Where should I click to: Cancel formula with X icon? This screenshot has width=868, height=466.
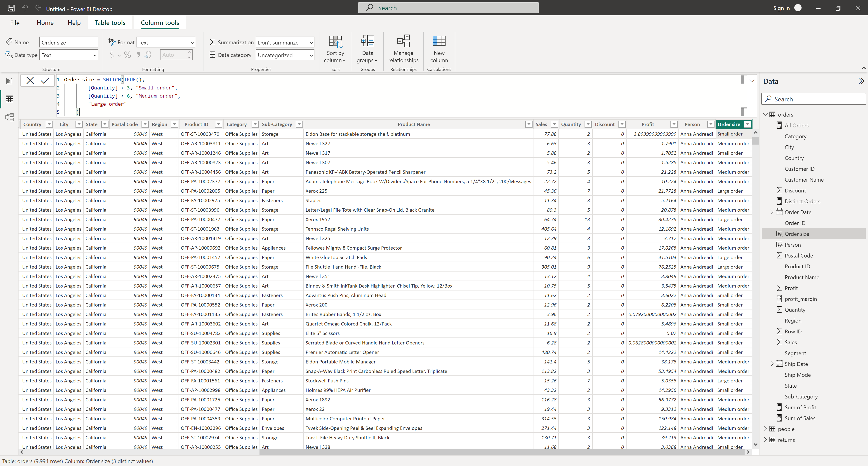tap(30, 80)
